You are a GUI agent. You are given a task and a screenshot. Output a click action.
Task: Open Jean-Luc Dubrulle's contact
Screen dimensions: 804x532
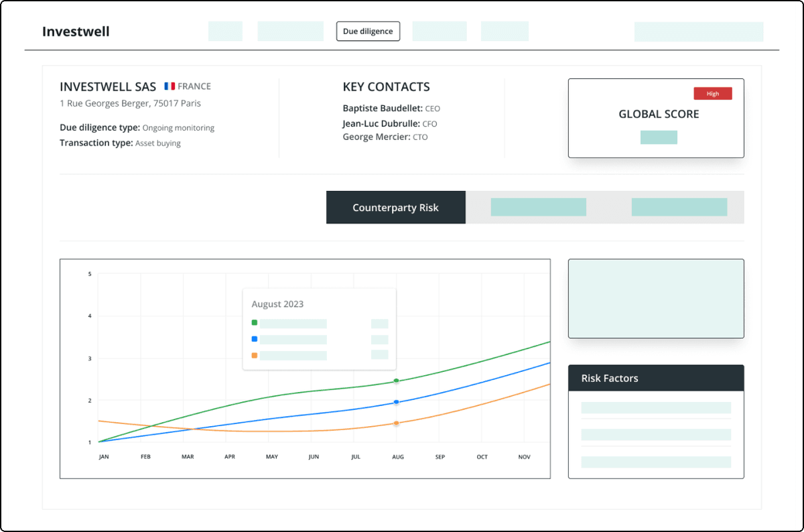(381, 123)
